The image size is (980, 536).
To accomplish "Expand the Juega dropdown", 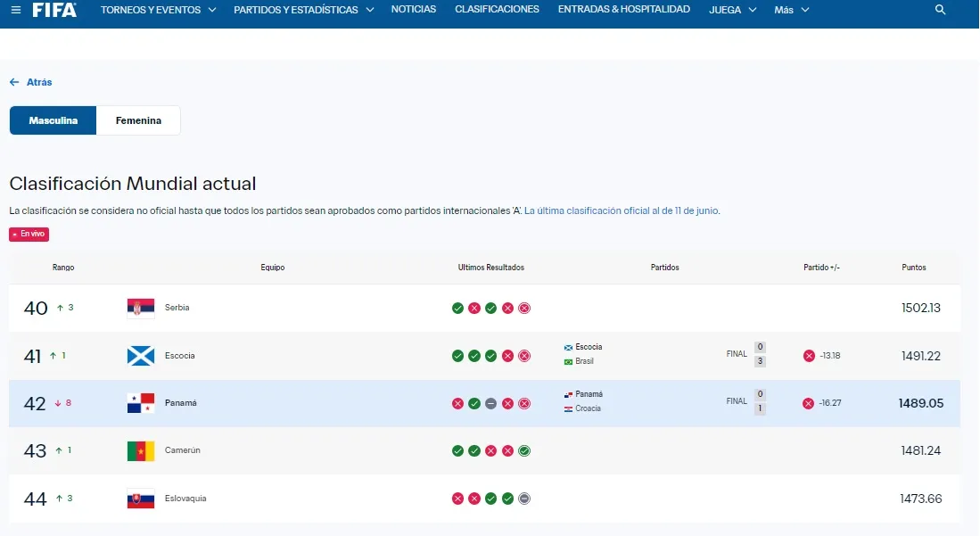I will (732, 10).
